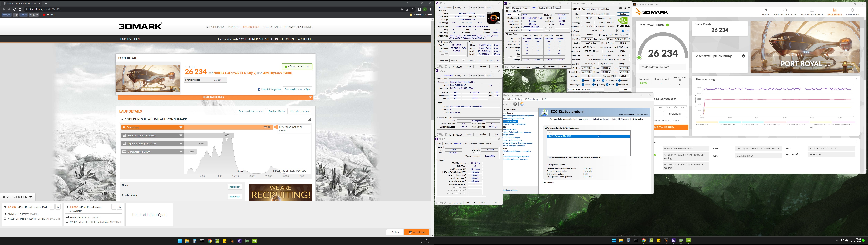
Task: Open the browser side panel icon
Action: tap(419, 10)
